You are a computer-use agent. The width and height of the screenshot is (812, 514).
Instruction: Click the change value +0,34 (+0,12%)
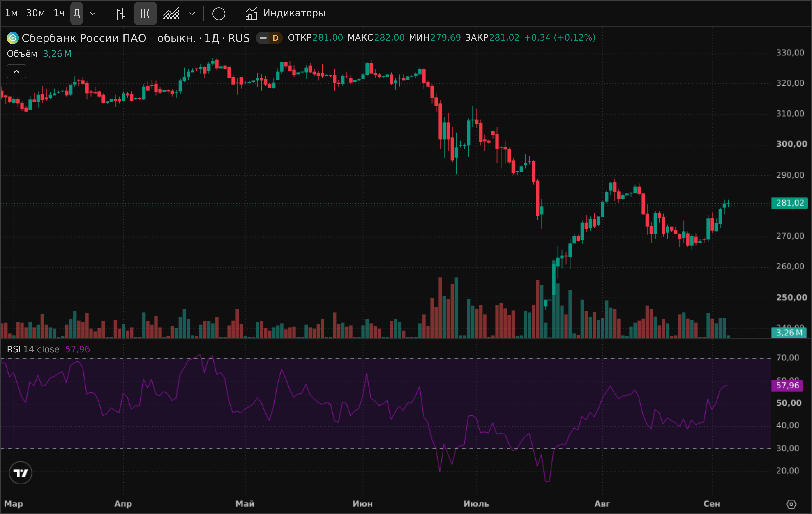560,37
